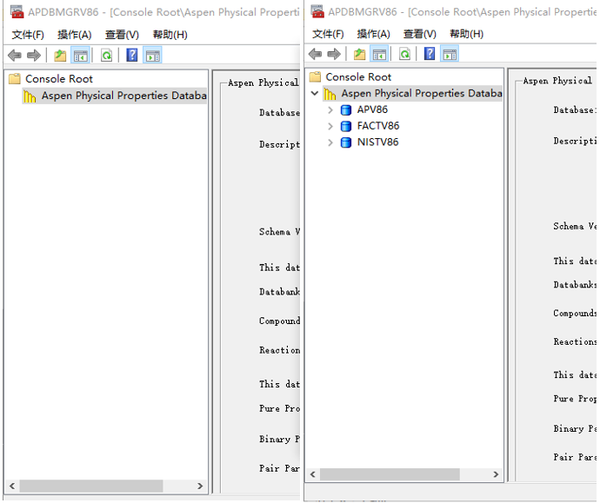
Task: Open Help icon in right window toolbar
Action: pyautogui.click(x=429, y=54)
